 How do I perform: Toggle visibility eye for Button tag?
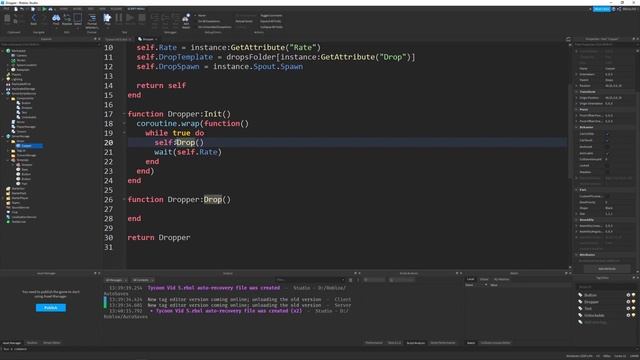tap(628, 295)
